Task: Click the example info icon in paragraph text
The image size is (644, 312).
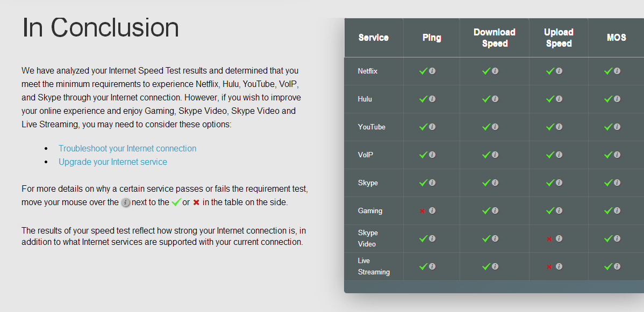Action: [126, 202]
